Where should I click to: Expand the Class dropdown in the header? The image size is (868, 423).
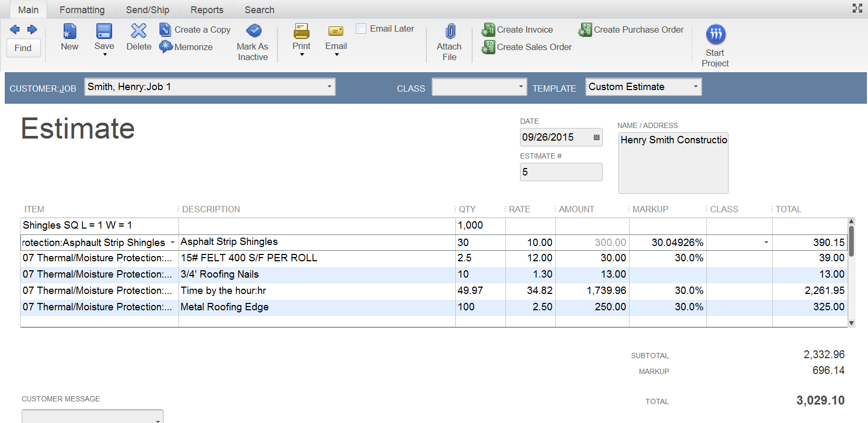(521, 87)
